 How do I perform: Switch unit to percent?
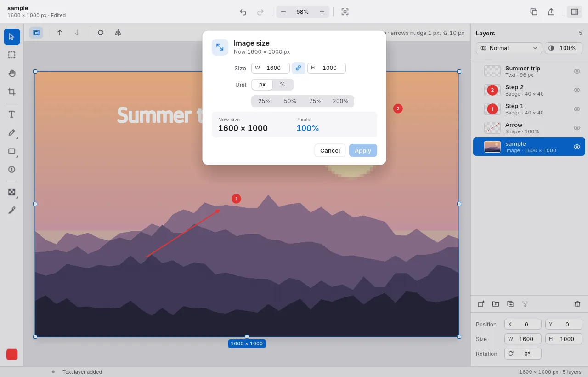(x=283, y=85)
